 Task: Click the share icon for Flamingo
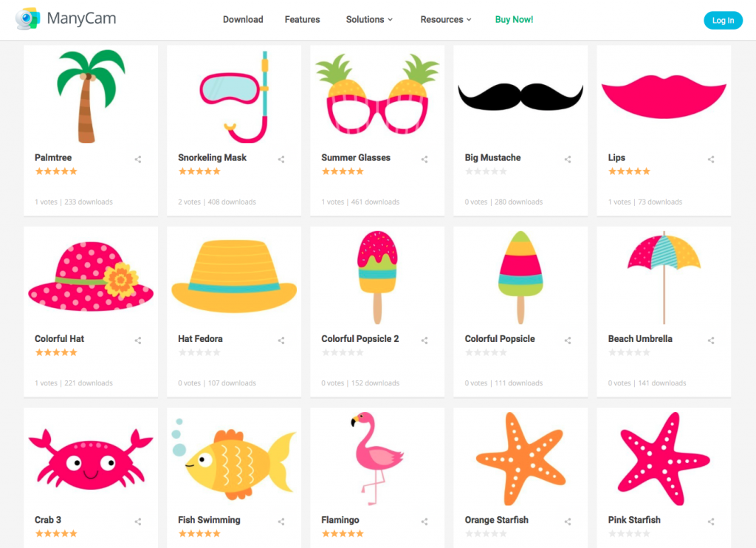424,521
